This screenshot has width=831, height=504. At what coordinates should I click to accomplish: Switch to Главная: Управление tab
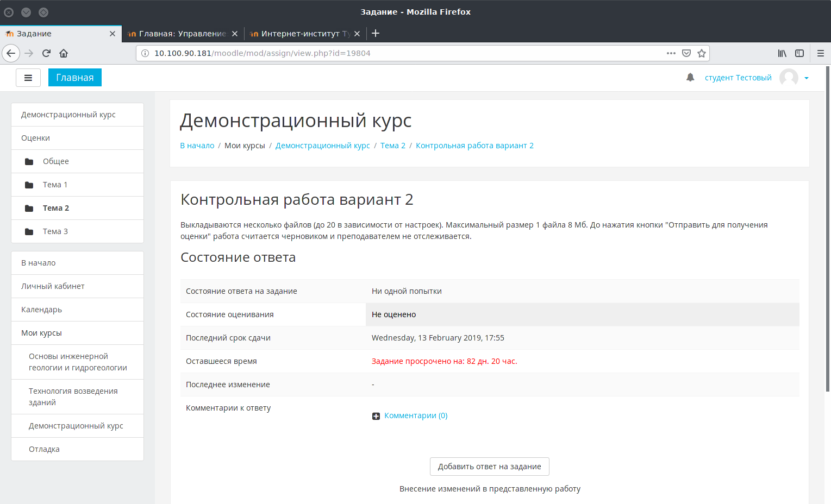click(183, 33)
